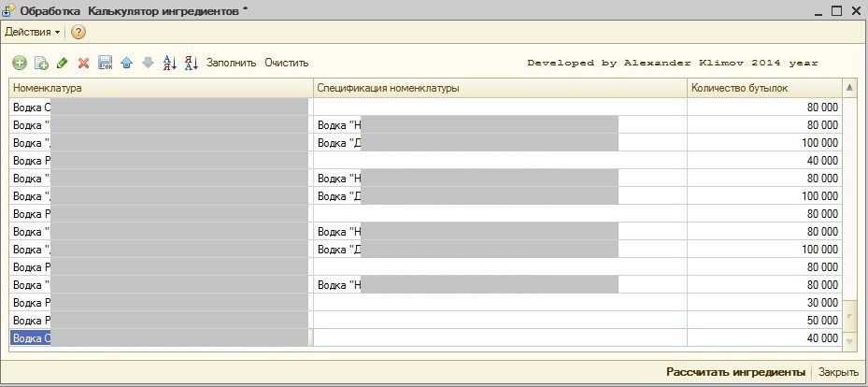
Task: Open help with the question mark icon
Action: tap(78, 32)
